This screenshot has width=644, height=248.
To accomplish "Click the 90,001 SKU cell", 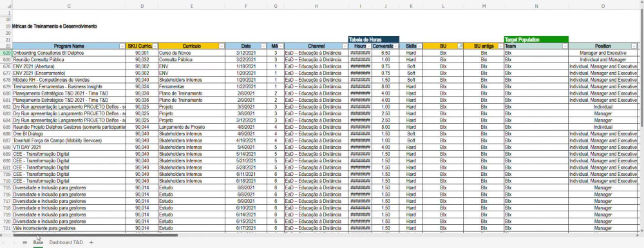I will [142, 53].
